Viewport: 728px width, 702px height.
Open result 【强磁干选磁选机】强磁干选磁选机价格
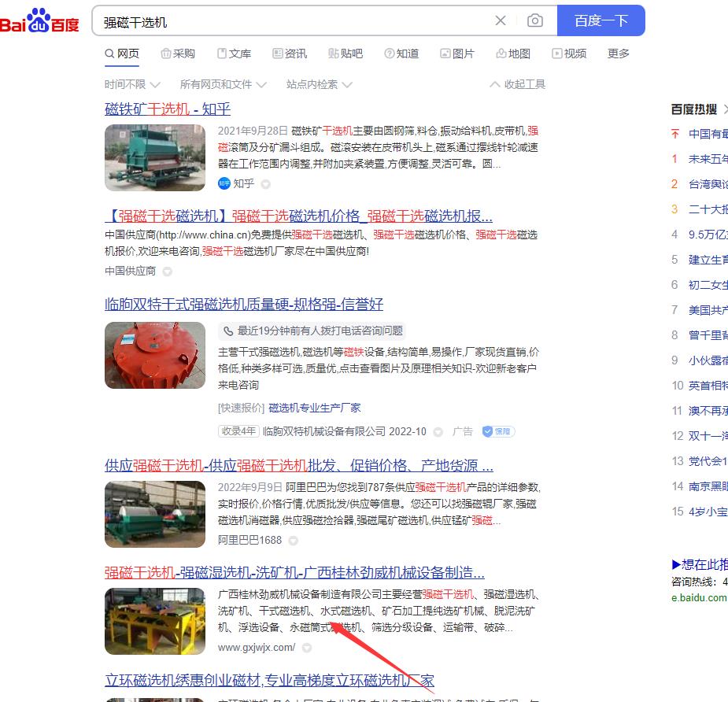point(298,216)
